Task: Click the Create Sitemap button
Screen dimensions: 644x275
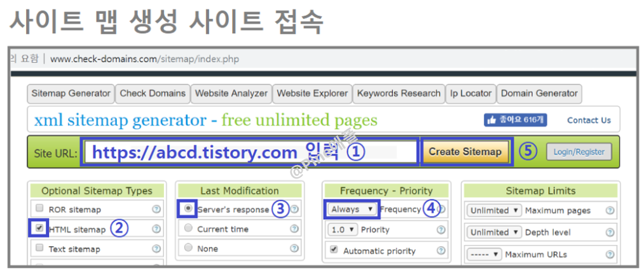Action: click(465, 152)
